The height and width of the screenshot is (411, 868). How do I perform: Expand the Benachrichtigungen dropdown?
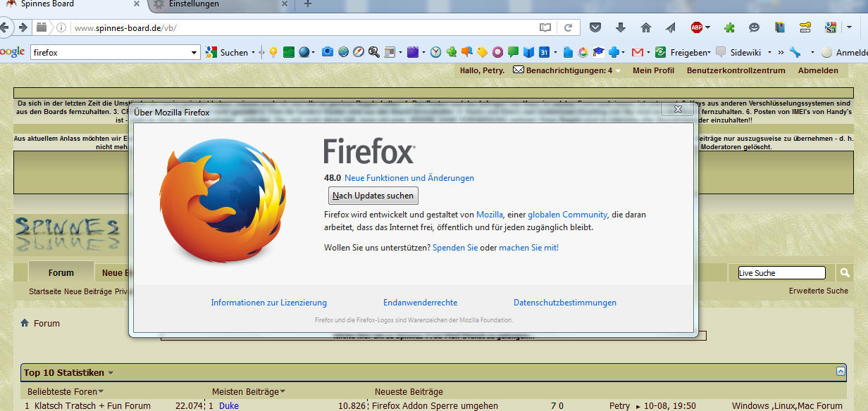pos(618,71)
